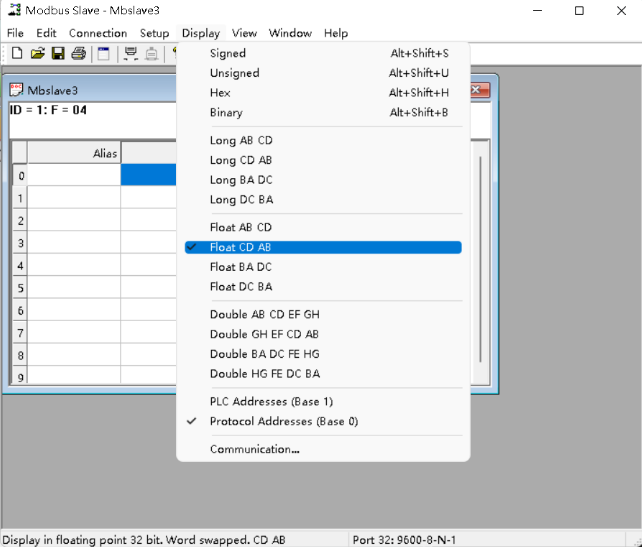
Task: Click the Disconnect toolbar icon
Action: [x=151, y=54]
